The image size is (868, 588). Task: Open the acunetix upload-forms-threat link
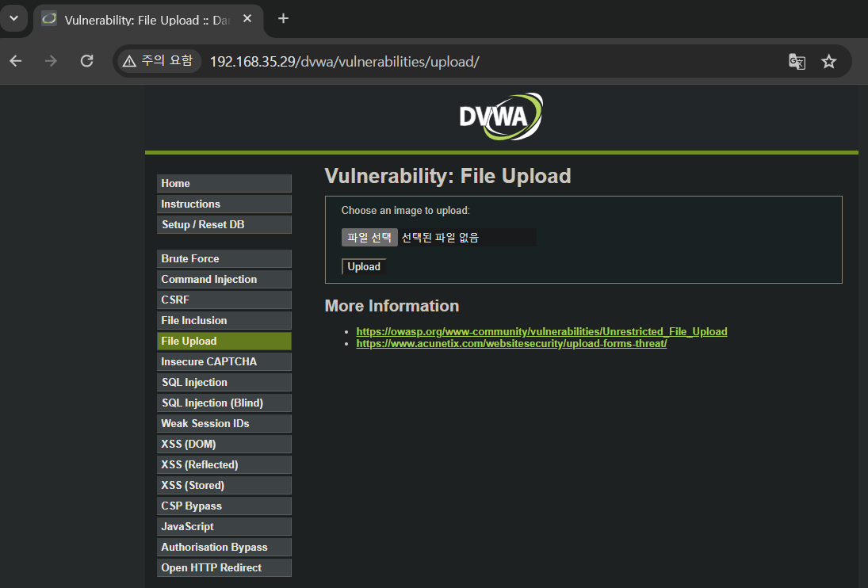coord(511,343)
